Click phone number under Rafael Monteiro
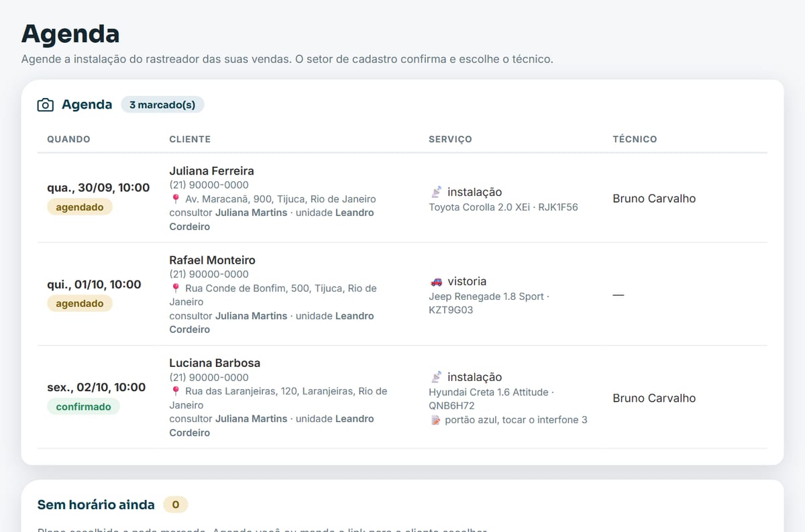Image resolution: width=805 pixels, height=532 pixels. click(x=209, y=274)
